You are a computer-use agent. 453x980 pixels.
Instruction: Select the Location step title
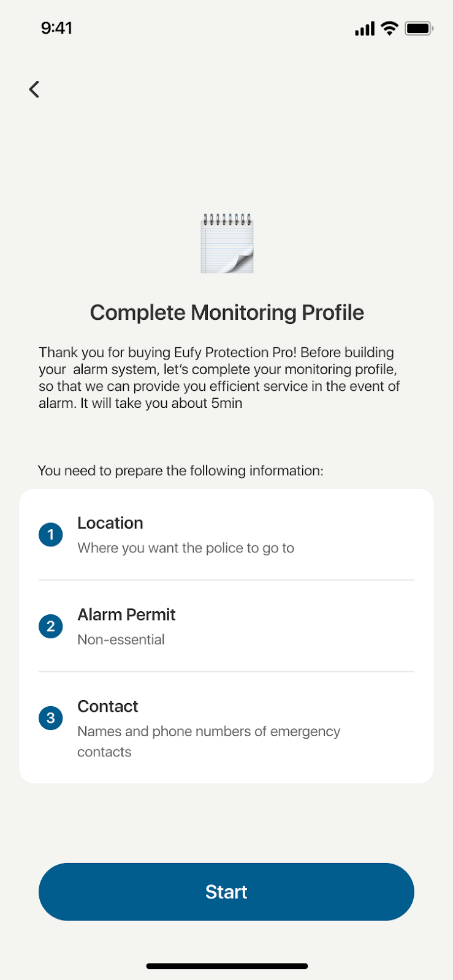(110, 523)
